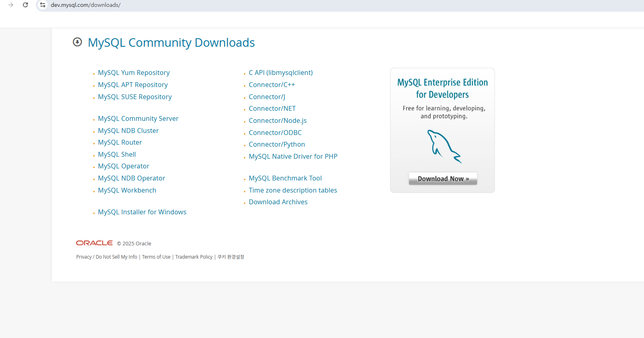Open MySQL Native Driver for PHP link

[293, 156]
